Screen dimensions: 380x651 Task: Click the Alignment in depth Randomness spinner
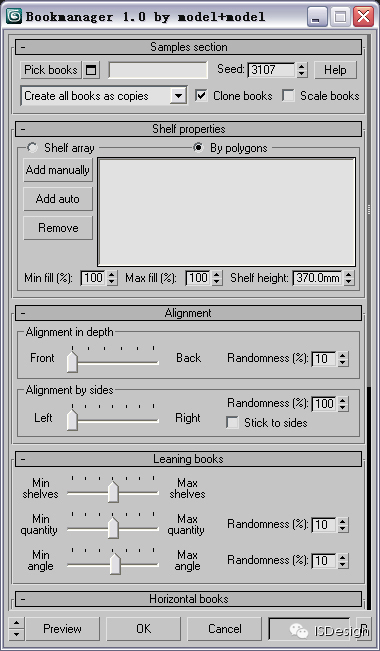pyautogui.click(x=342, y=359)
